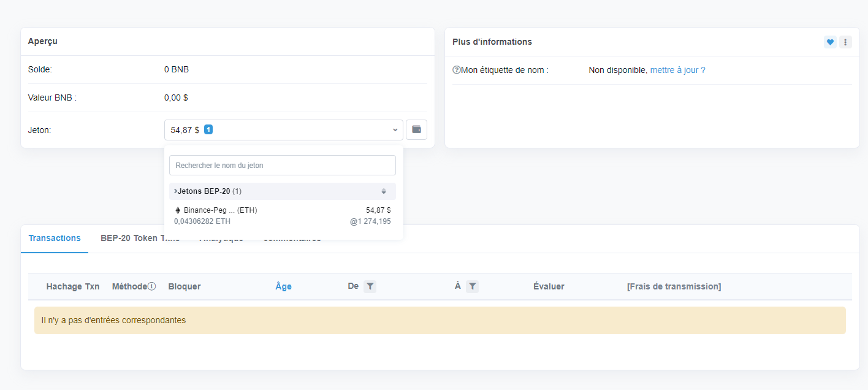
Task: Click the Âge column header link
Action: tap(283, 286)
